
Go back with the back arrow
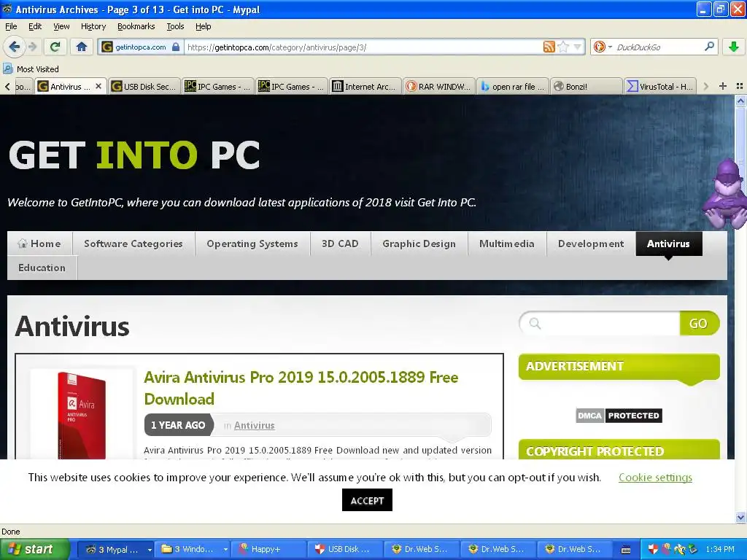pos(14,47)
